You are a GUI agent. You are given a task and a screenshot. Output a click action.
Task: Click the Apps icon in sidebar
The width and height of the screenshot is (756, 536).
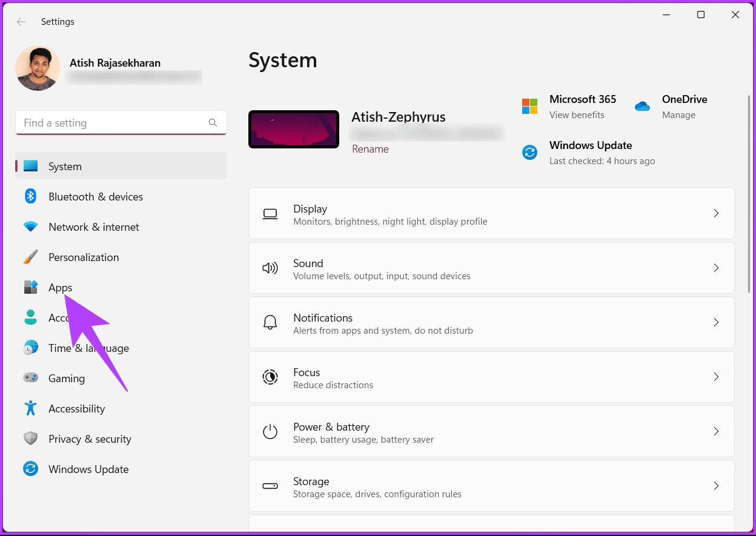pos(31,287)
